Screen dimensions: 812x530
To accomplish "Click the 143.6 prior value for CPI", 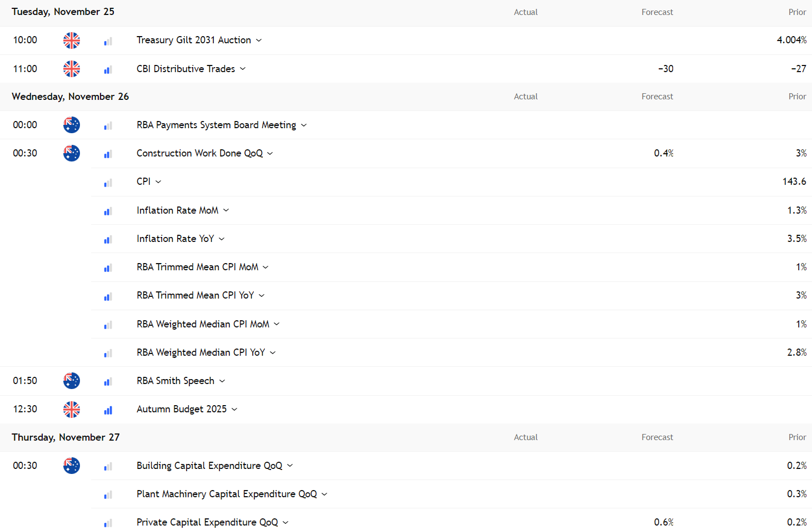I will click(794, 181).
